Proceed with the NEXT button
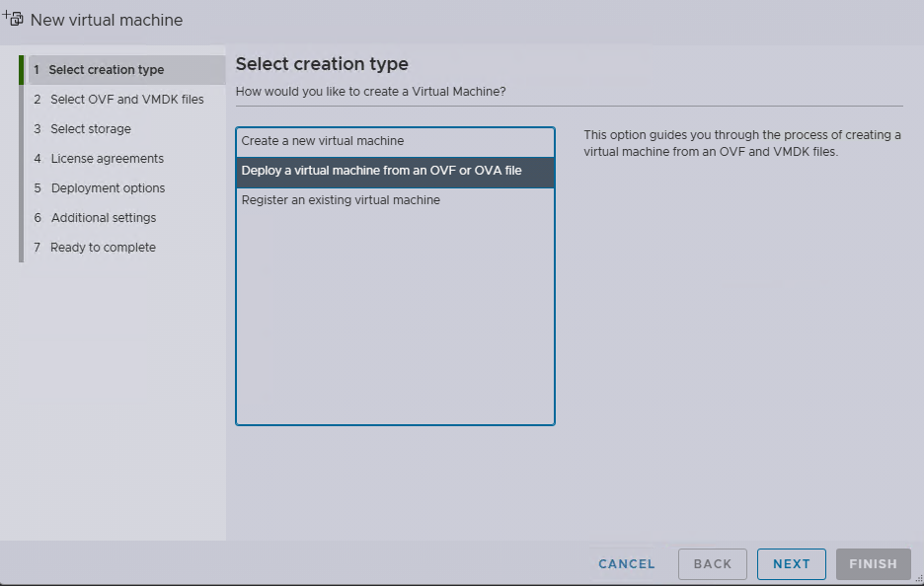The image size is (924, 586). click(x=791, y=564)
